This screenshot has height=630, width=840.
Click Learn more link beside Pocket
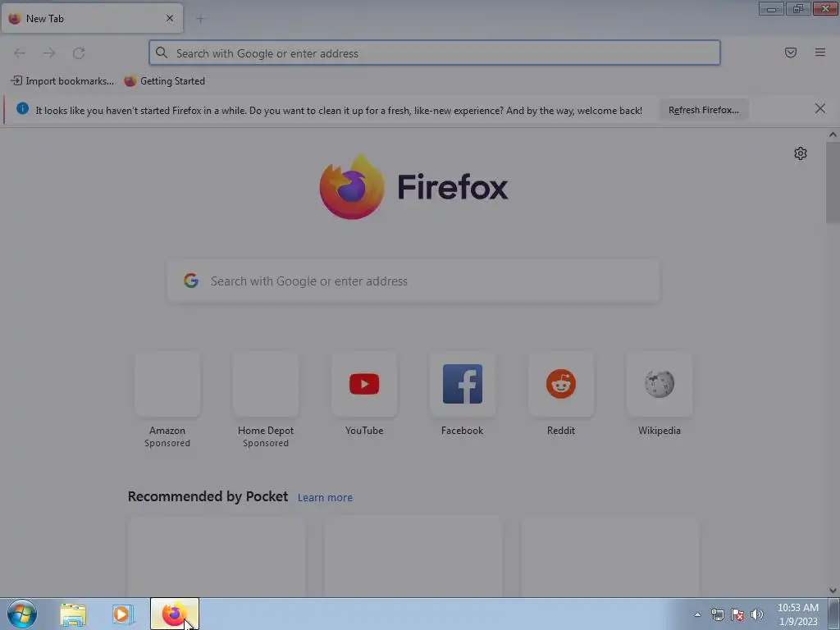click(x=325, y=498)
